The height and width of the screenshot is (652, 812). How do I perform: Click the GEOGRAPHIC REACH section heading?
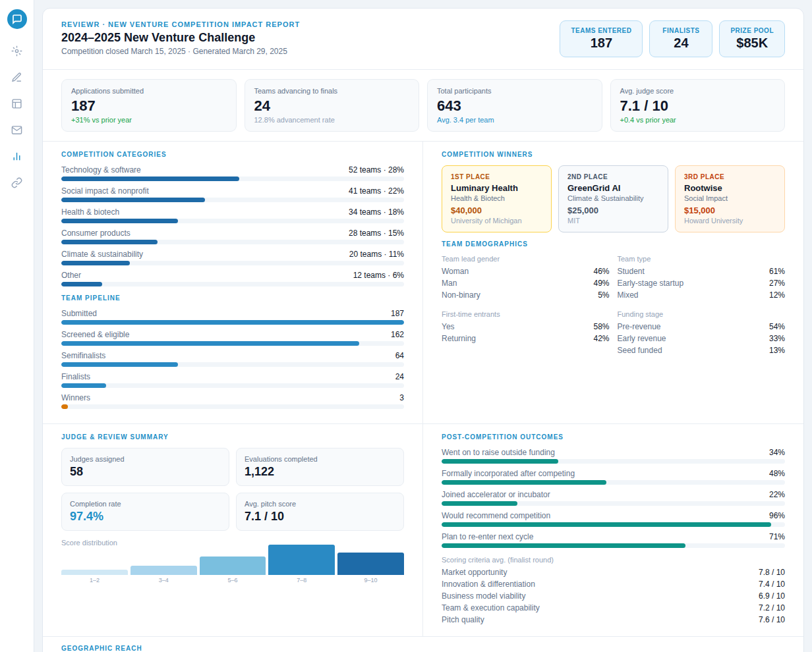[x=101, y=648]
